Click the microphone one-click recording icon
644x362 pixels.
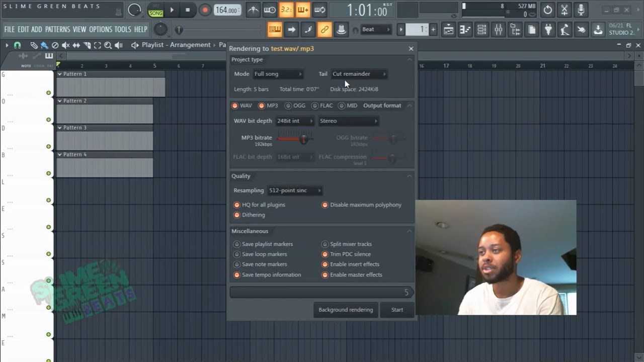(x=581, y=10)
